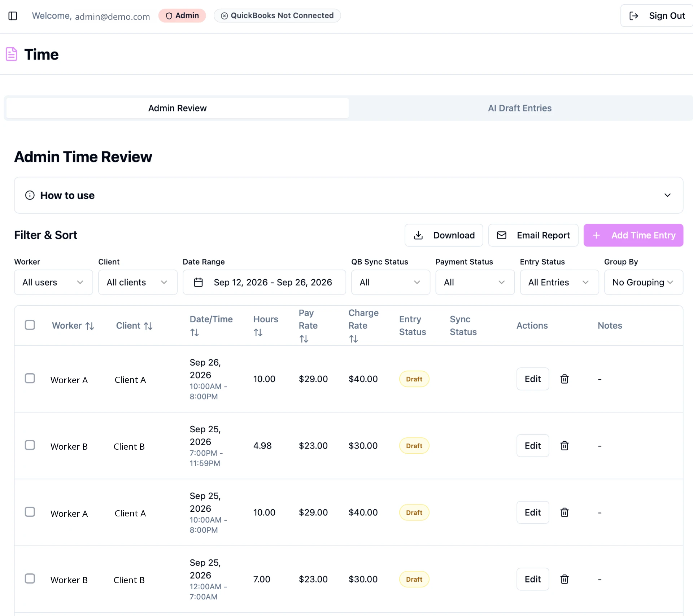The height and width of the screenshot is (616, 693).
Task: Switch to the AI Draft Entries tab
Action: (x=520, y=108)
